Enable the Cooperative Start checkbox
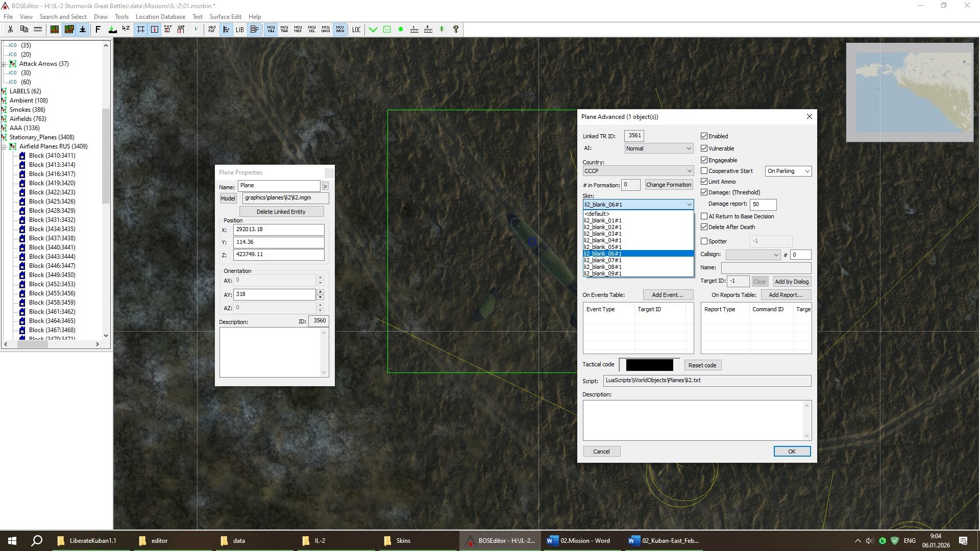 pos(704,171)
